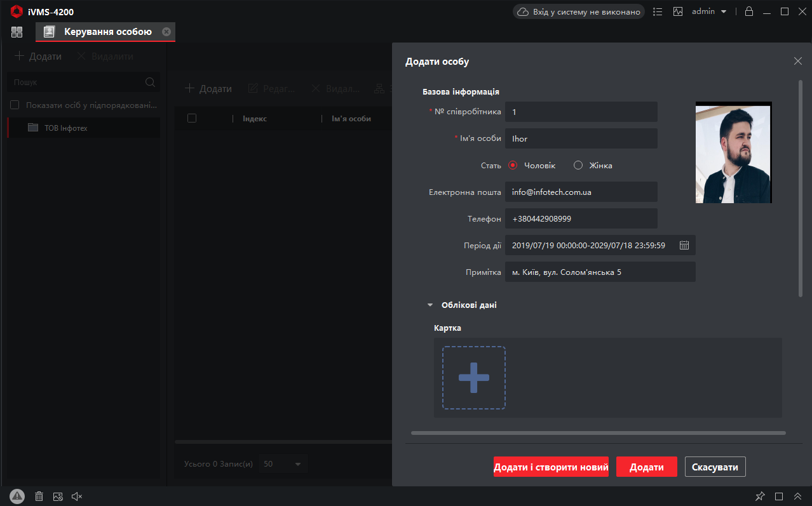Mute sound using the speaker icon

[77, 496]
